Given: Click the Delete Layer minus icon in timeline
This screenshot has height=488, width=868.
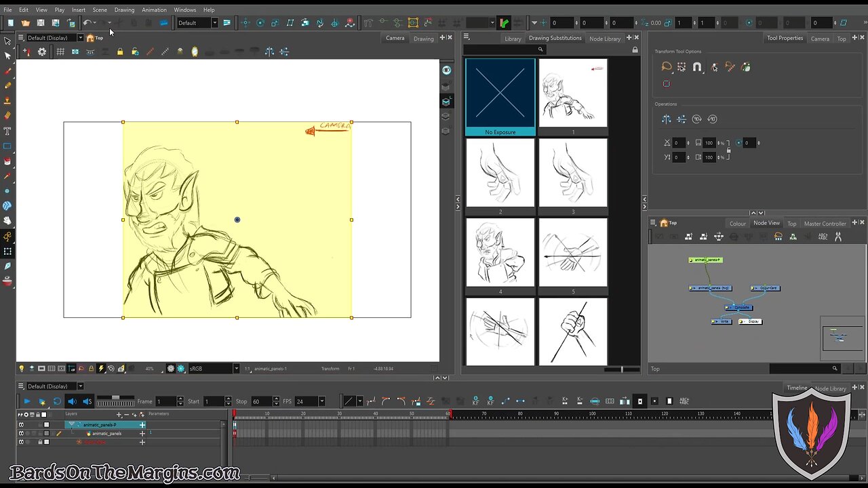Looking at the screenshot, I should 127,414.
